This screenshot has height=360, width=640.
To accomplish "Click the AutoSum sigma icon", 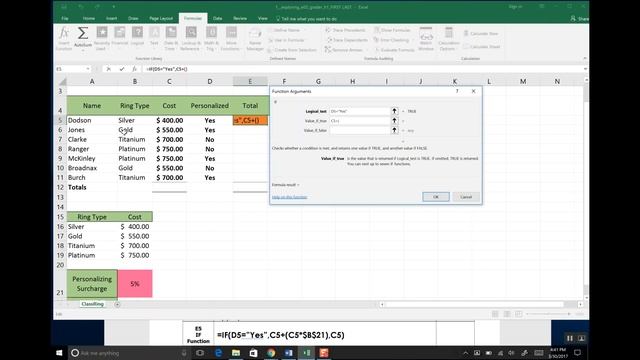I will pos(83,33).
